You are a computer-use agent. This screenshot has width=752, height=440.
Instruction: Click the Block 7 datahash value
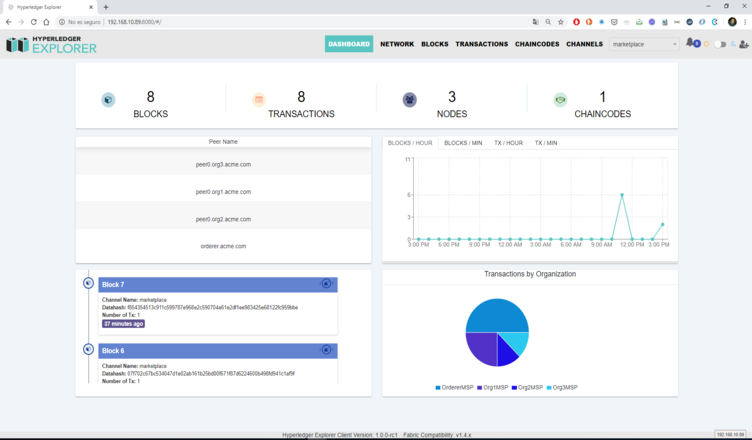pos(212,308)
